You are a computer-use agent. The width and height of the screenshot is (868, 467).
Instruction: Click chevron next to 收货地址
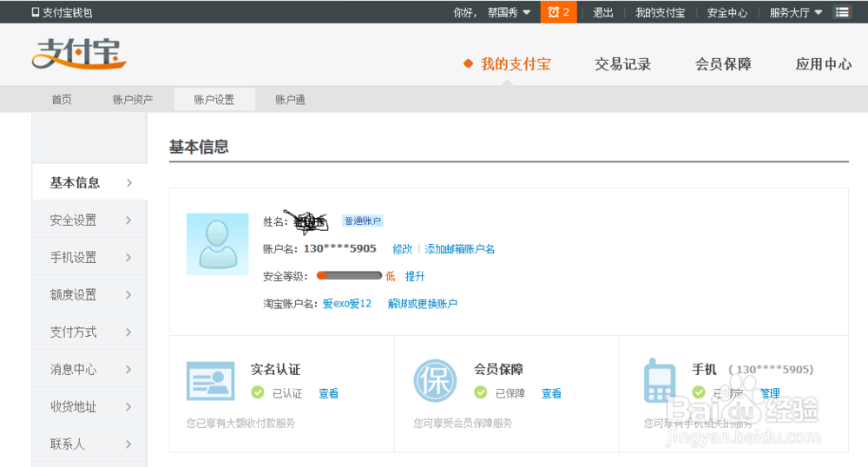click(128, 407)
